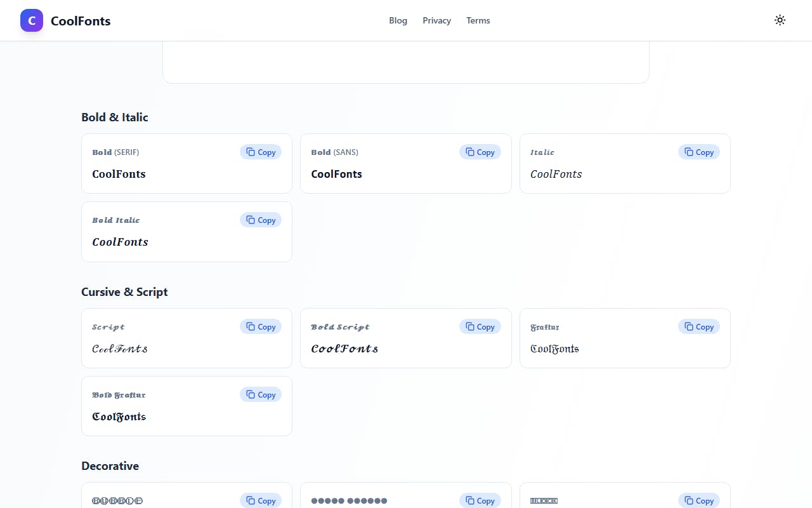Click the CoolFonts preview in Bold Italic card
812x508 pixels.
point(121,242)
